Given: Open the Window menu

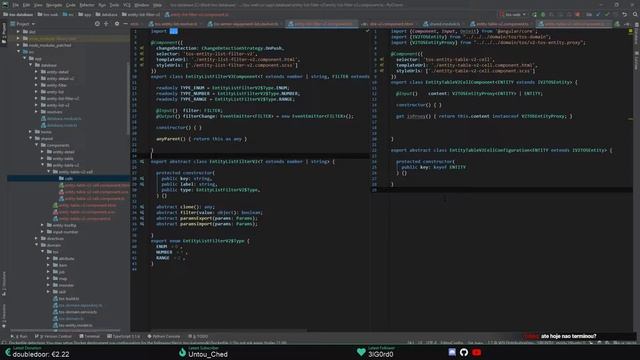Looking at the screenshot, I should [x=142, y=5].
